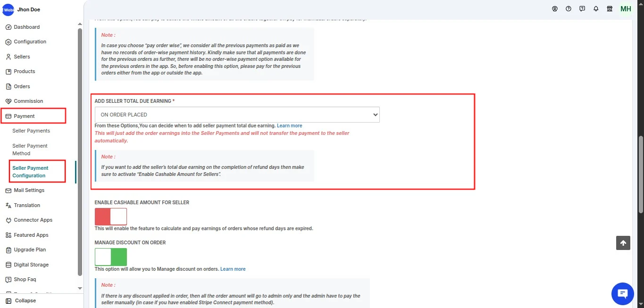
Task: Click the sidebar scroll down arrow
Action: 80,288
